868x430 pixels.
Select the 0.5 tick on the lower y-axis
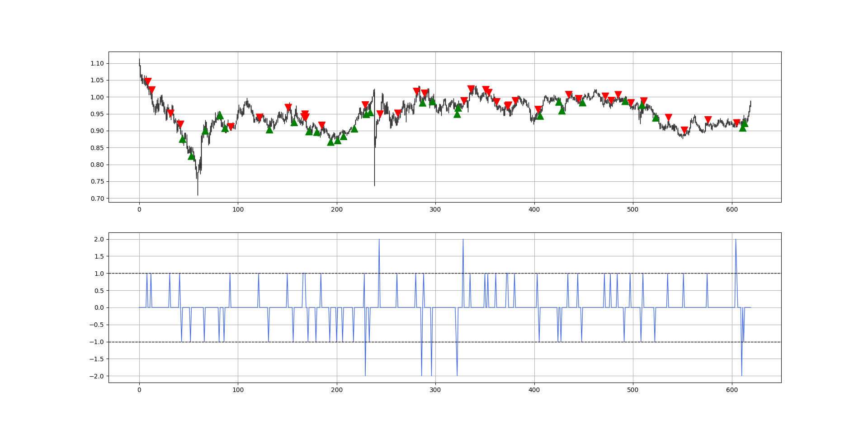[x=99, y=291]
